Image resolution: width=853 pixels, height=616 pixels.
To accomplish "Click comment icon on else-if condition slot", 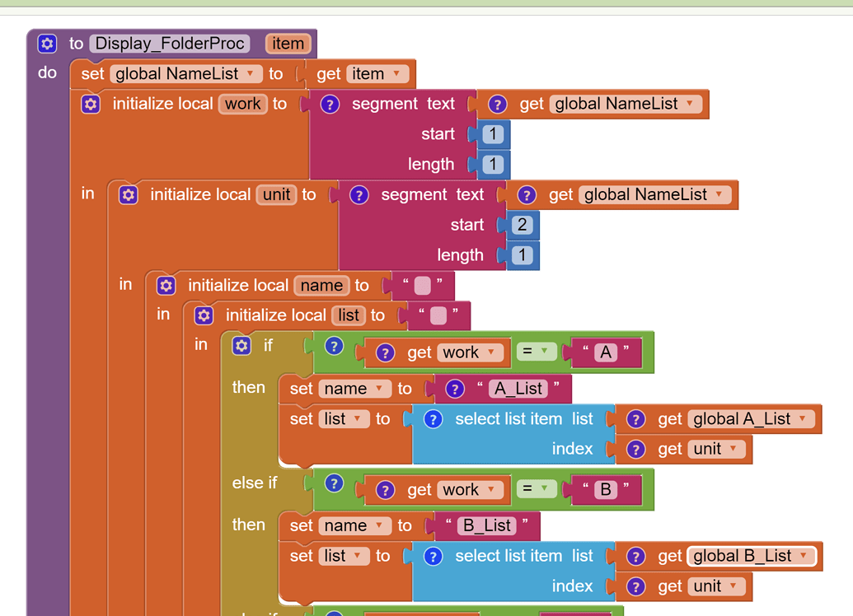I will pyautogui.click(x=334, y=483).
